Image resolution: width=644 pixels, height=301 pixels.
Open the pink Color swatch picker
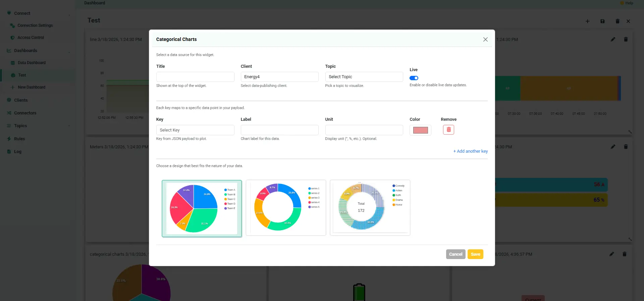coord(420,130)
